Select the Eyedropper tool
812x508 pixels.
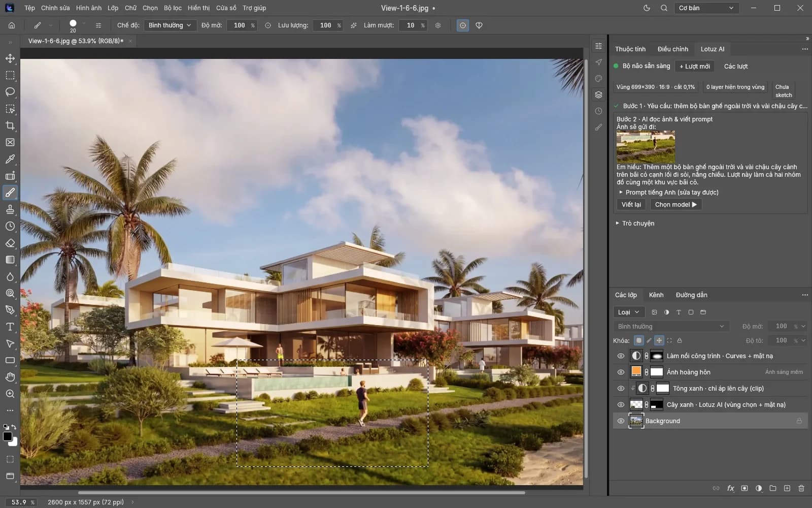point(10,159)
